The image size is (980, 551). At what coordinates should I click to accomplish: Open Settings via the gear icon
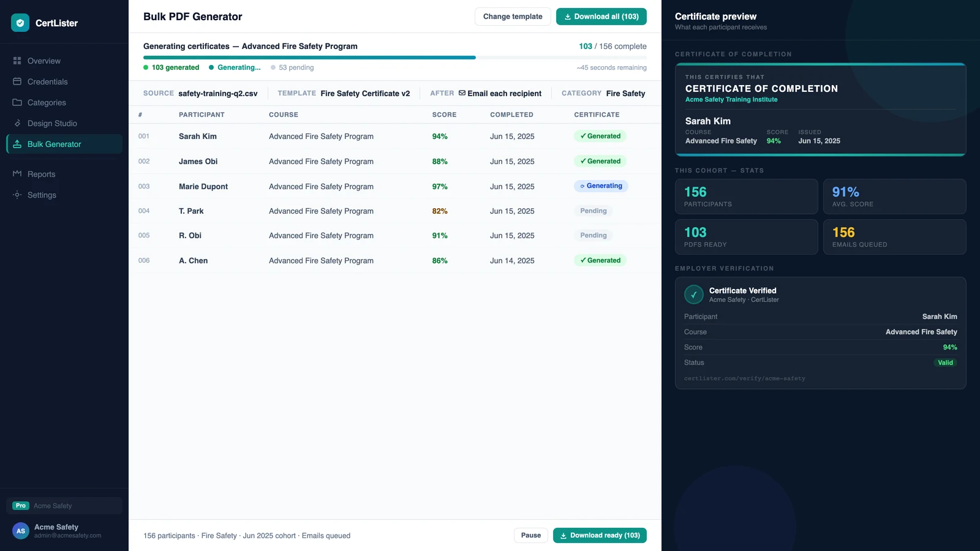point(17,195)
